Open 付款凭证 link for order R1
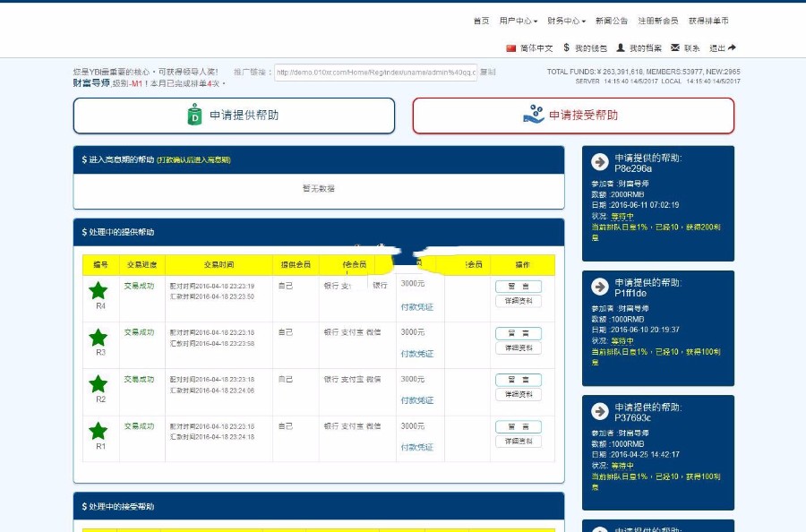806x532 pixels. point(416,447)
